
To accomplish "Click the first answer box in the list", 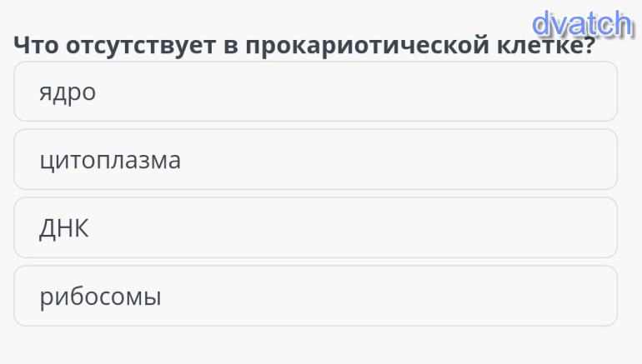I will pyautogui.click(x=315, y=92).
